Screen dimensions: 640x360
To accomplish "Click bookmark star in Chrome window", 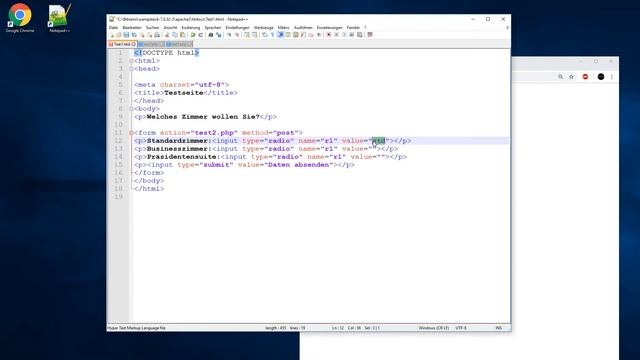I will pos(571,77).
